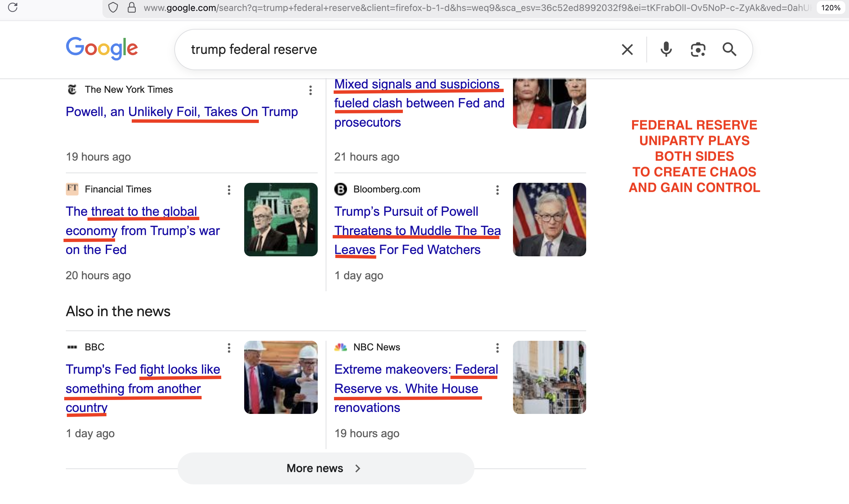Click the browser reload icon
This screenshot has width=849, height=504.
tap(13, 7)
